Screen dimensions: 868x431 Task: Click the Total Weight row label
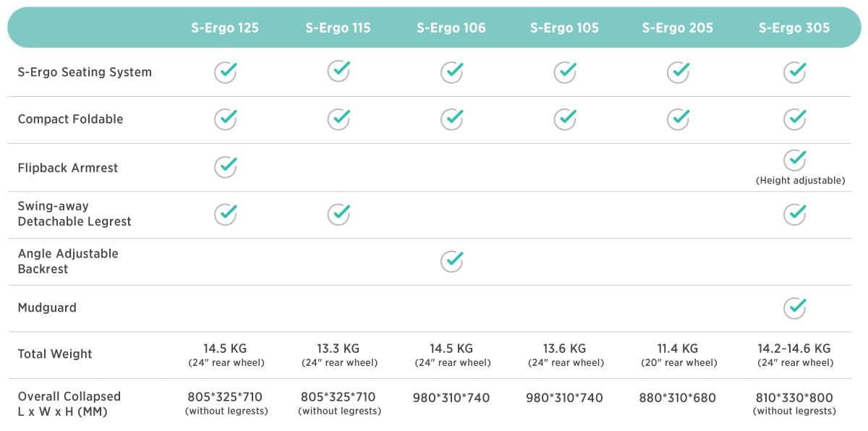[x=55, y=354]
